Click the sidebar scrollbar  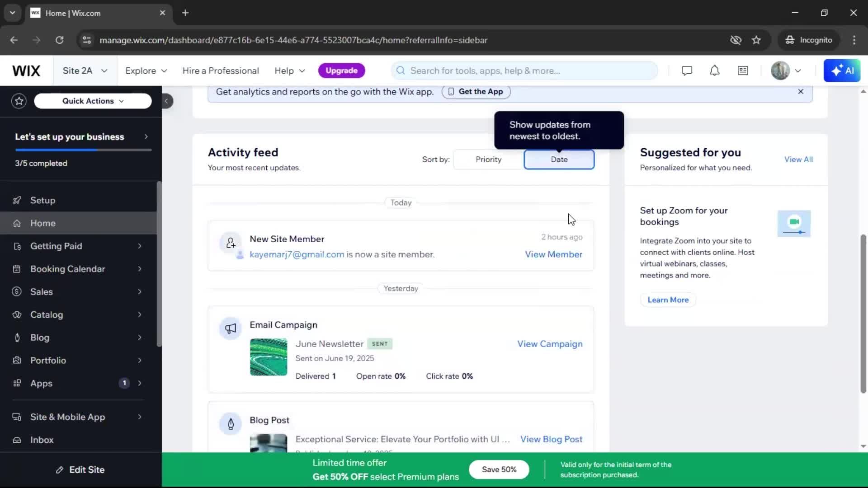(x=159, y=264)
